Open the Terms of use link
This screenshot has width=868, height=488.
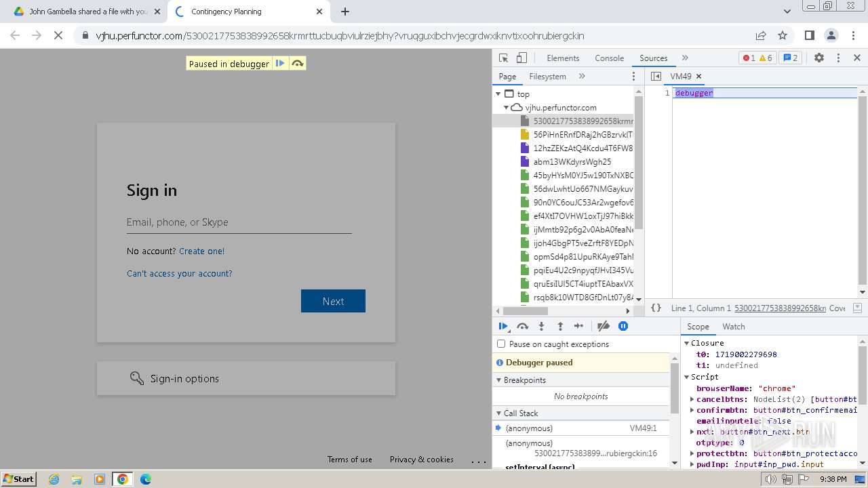[350, 460]
